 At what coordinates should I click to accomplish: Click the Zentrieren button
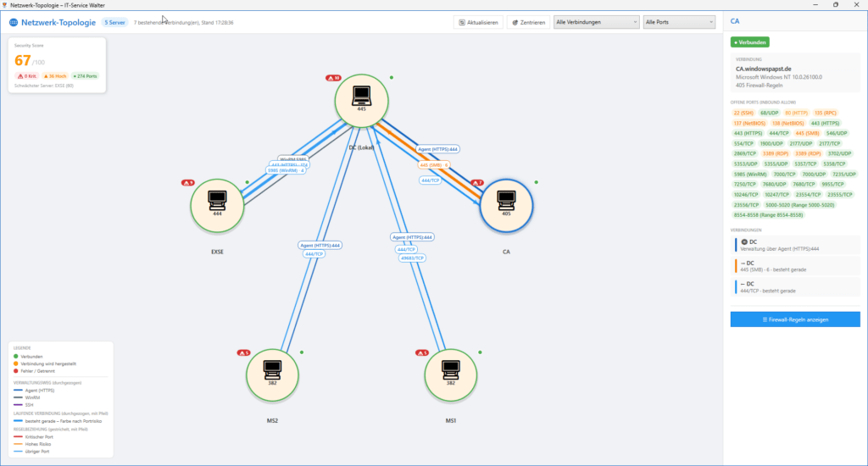529,22
